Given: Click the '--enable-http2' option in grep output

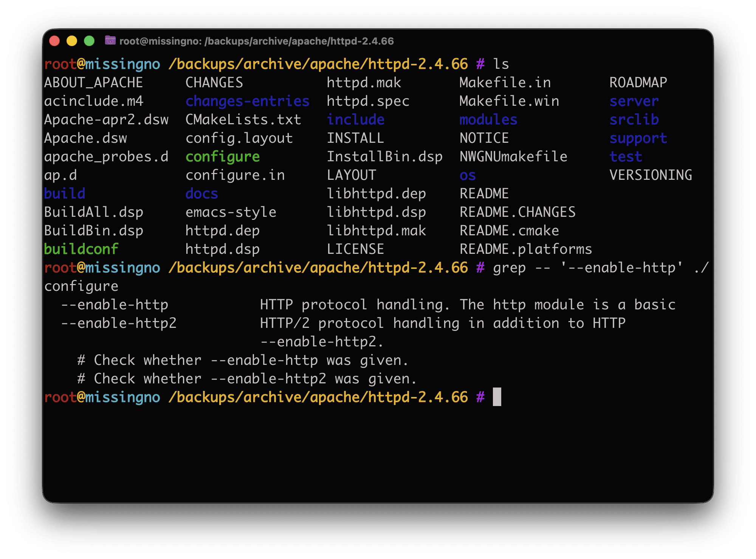Looking at the screenshot, I should (119, 323).
